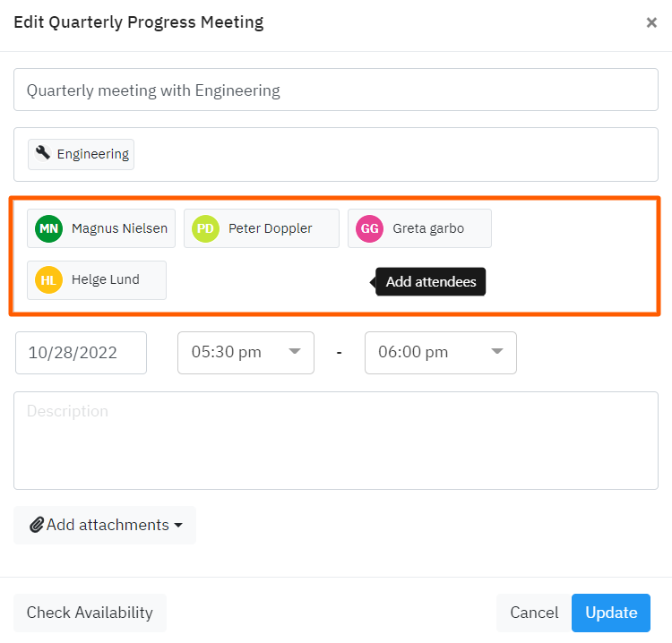Open the 05:30 pm start time dropdown
This screenshot has width=672, height=643.
(246, 352)
